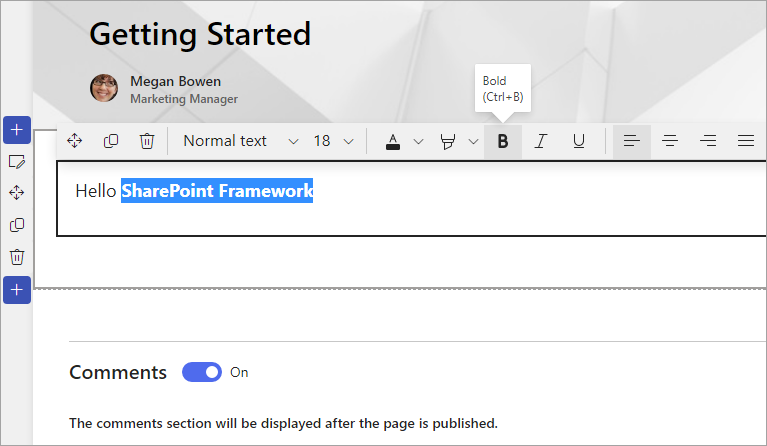Image resolution: width=767 pixels, height=446 pixels.
Task: Center align the text
Action: click(670, 141)
